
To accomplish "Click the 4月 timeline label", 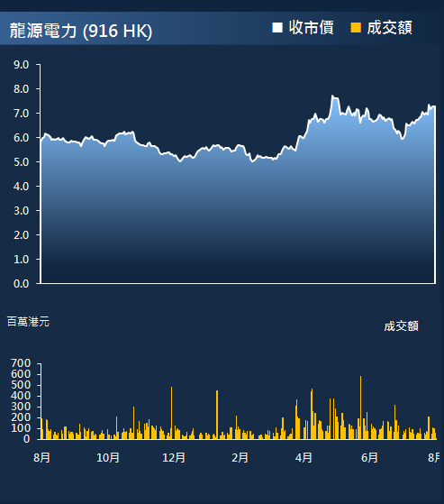I will (x=304, y=457).
